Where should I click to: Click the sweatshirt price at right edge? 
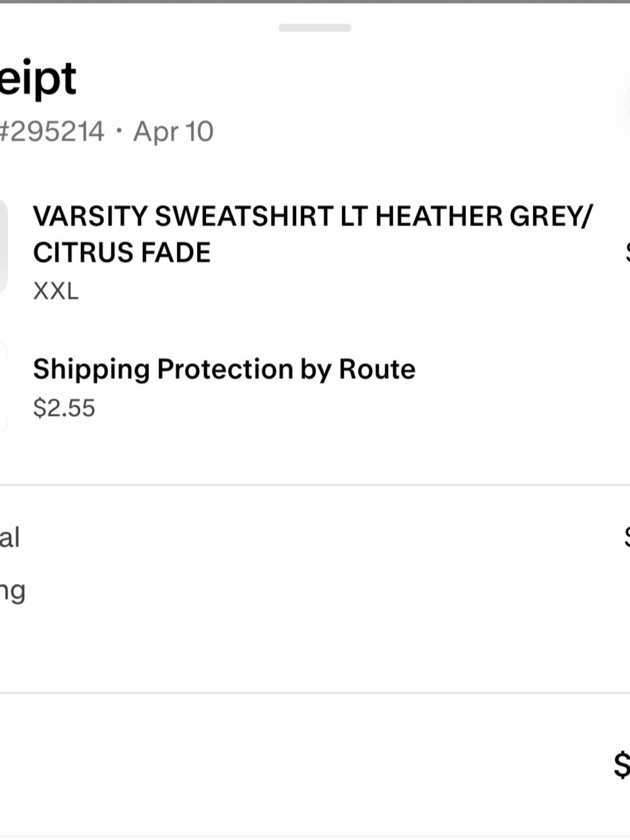click(x=627, y=253)
